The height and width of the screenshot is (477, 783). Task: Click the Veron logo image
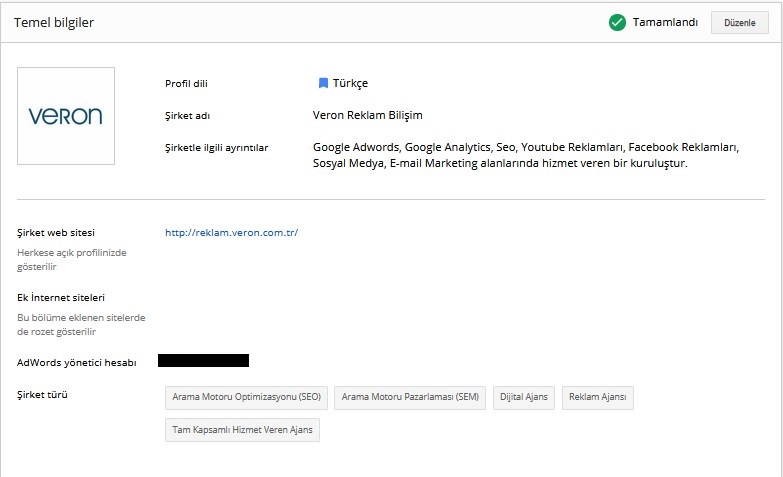tap(66, 116)
